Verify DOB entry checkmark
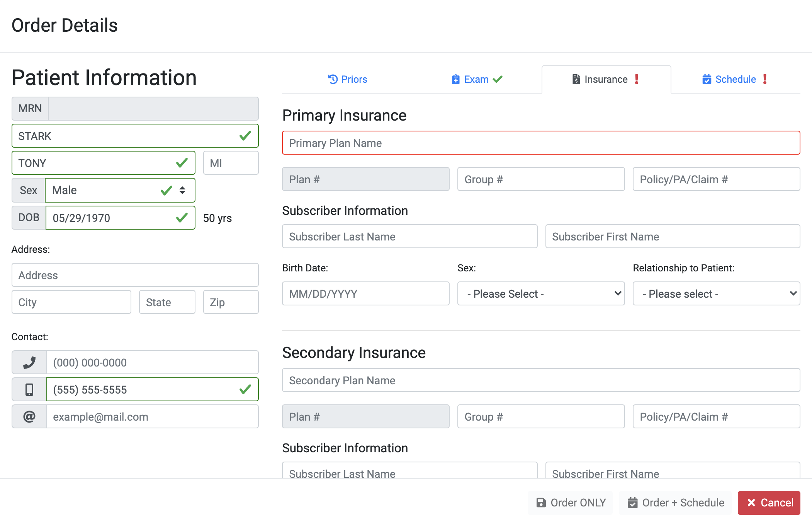Screen dimensions: 812x525 coord(182,217)
